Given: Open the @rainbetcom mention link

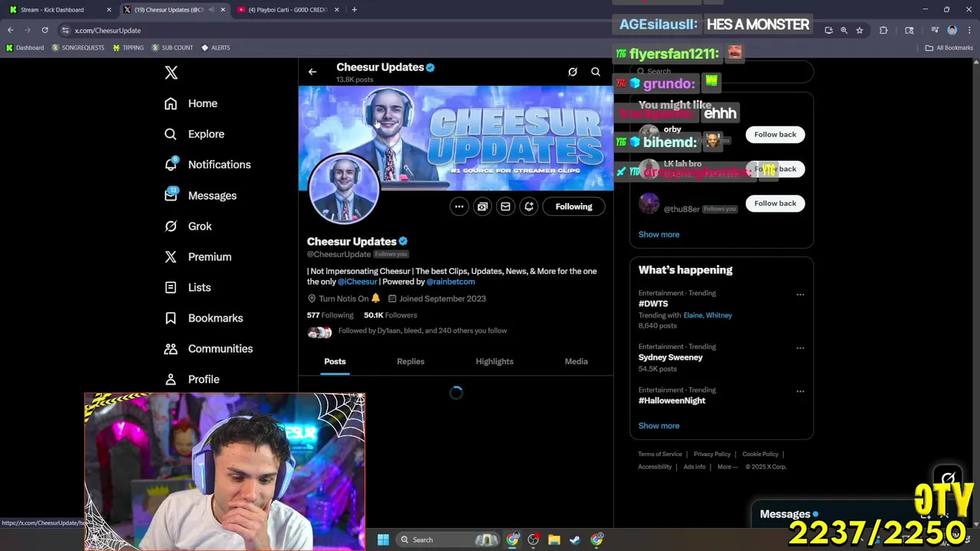Looking at the screenshot, I should [x=450, y=282].
